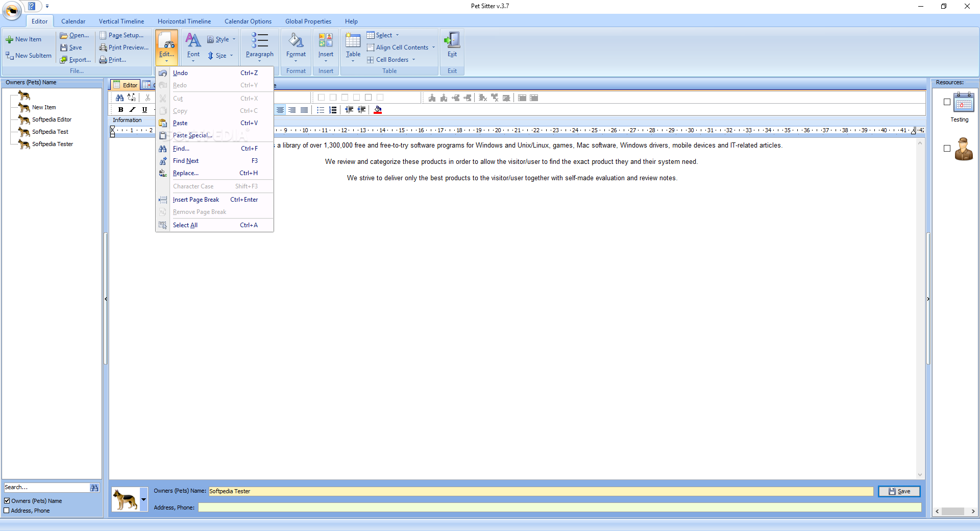Click the text highlight color icon
Viewport: 980px width, 531px height.
[x=378, y=110]
